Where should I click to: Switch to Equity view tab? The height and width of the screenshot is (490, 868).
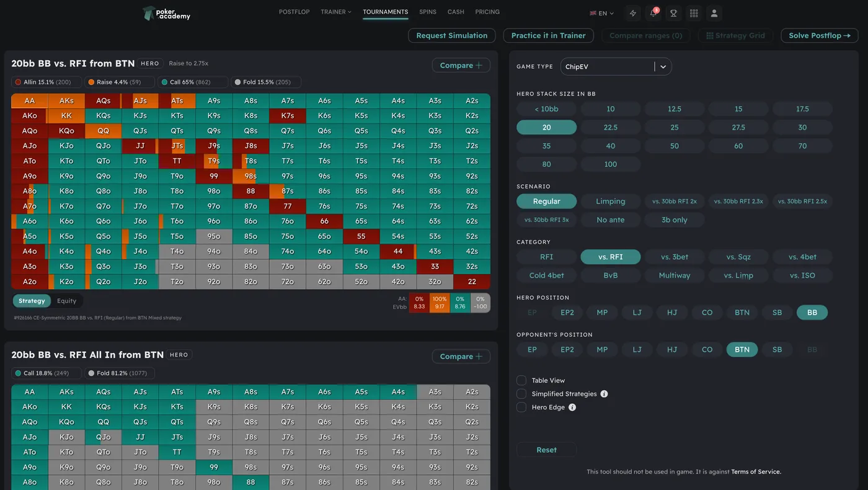[66, 301]
